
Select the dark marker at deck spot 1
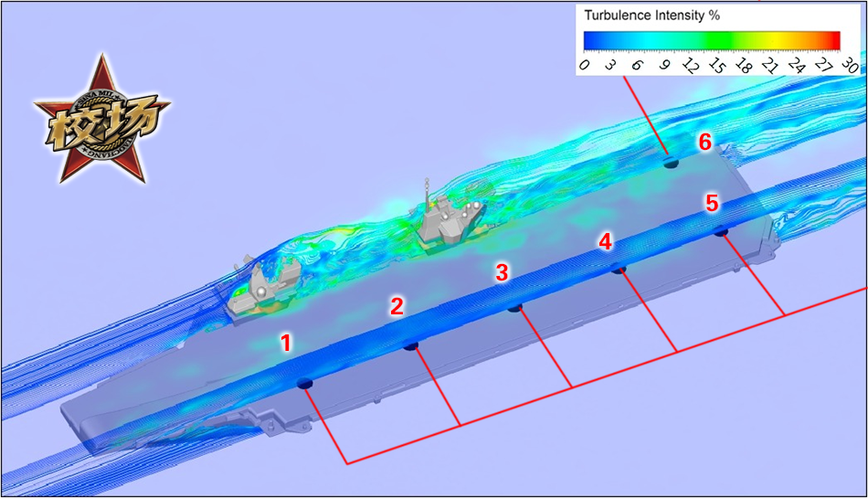pyautogui.click(x=306, y=382)
